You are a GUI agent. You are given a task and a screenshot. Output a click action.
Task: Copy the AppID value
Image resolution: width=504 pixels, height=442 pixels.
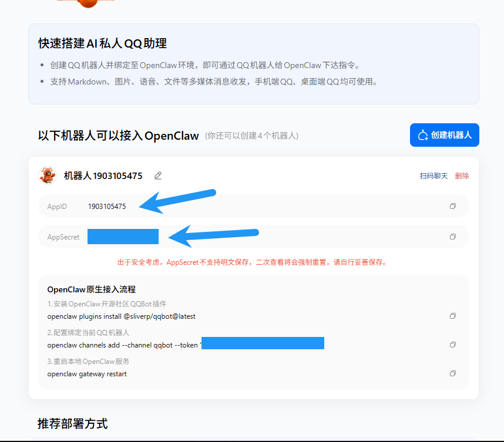(x=452, y=206)
